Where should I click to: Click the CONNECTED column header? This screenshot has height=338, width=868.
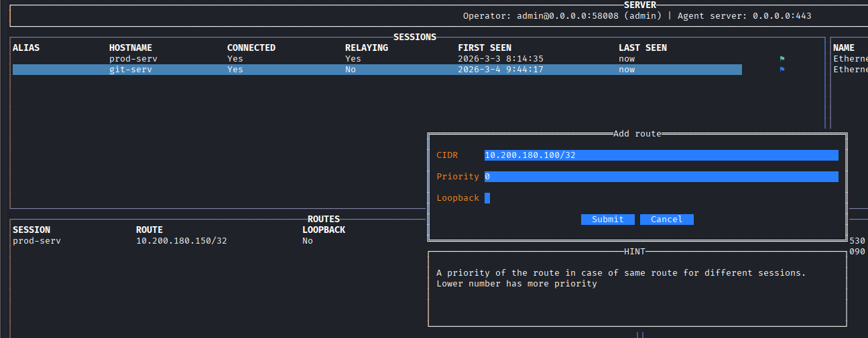tap(251, 48)
